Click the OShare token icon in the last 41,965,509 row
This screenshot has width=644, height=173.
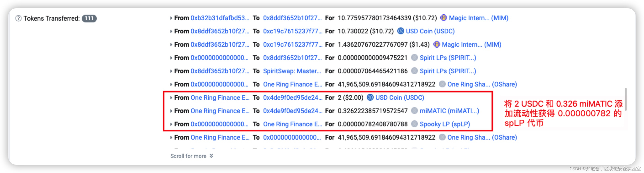442,137
